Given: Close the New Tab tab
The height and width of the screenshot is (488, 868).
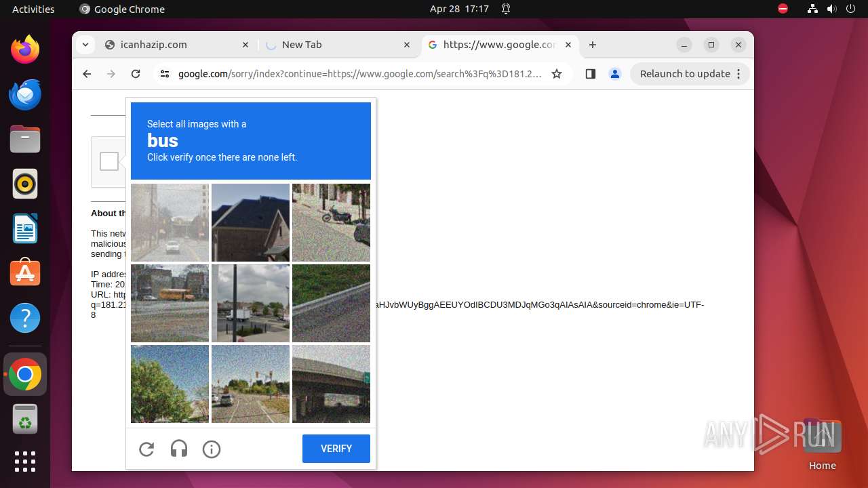Looking at the screenshot, I should (x=407, y=45).
